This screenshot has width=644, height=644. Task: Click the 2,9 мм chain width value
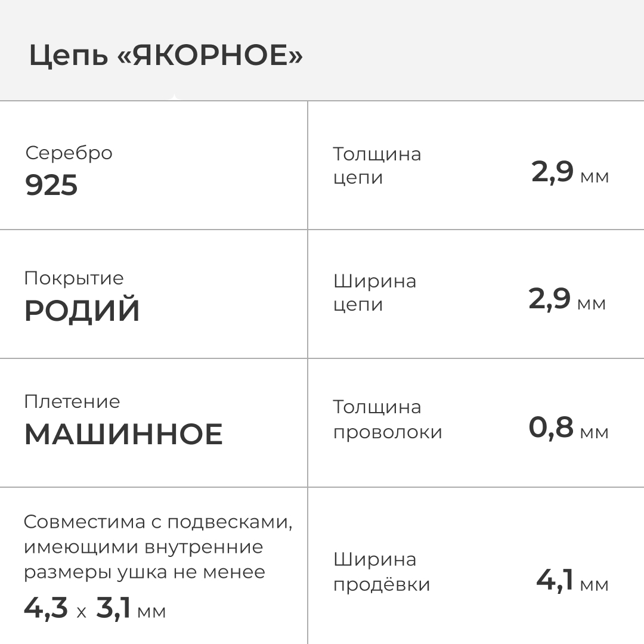(x=566, y=300)
